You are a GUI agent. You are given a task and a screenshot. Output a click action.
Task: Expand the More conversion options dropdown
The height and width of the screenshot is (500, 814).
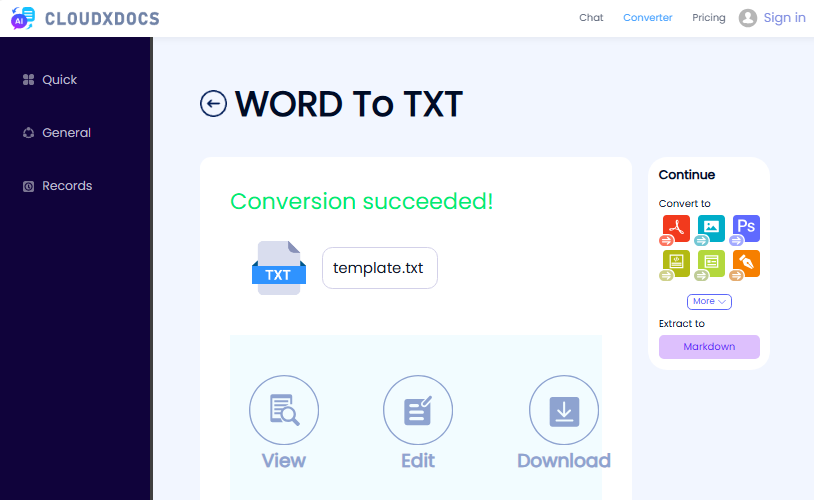709,301
